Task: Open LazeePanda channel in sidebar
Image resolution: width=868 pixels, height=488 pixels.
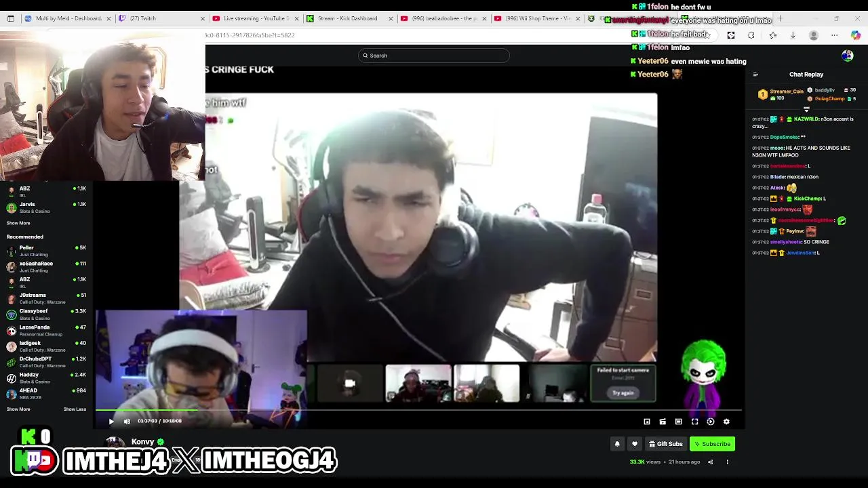Action: (x=46, y=330)
